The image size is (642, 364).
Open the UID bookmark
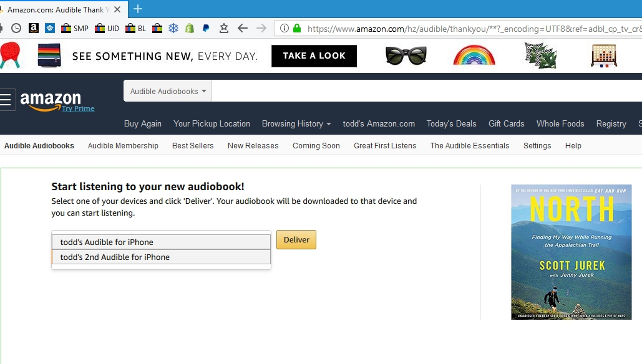(107, 28)
